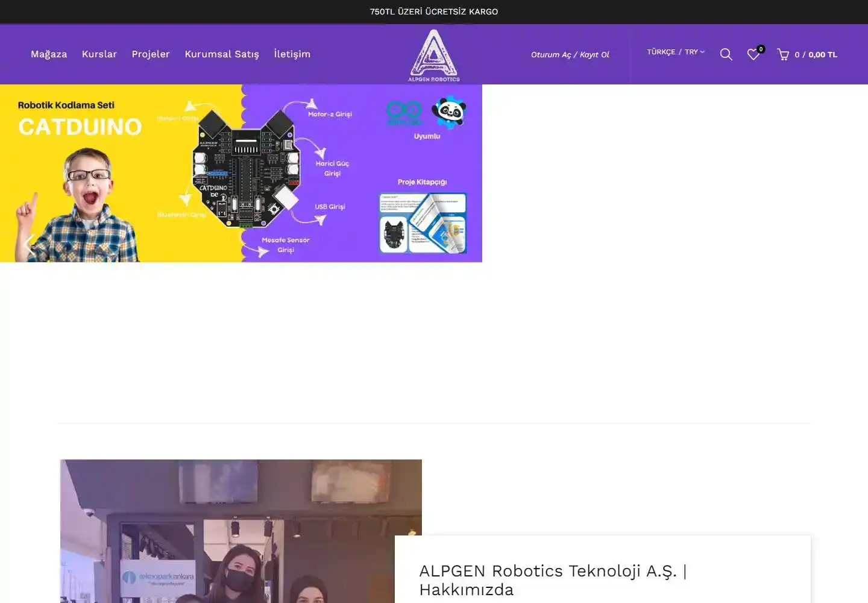Click the team photo thumbnail
The image size is (868, 603).
coord(241,531)
